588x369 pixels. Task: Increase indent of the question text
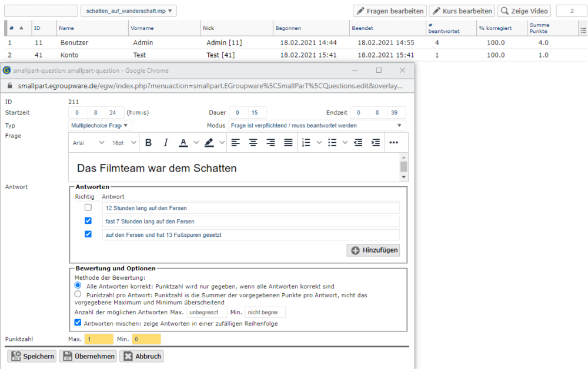376,143
